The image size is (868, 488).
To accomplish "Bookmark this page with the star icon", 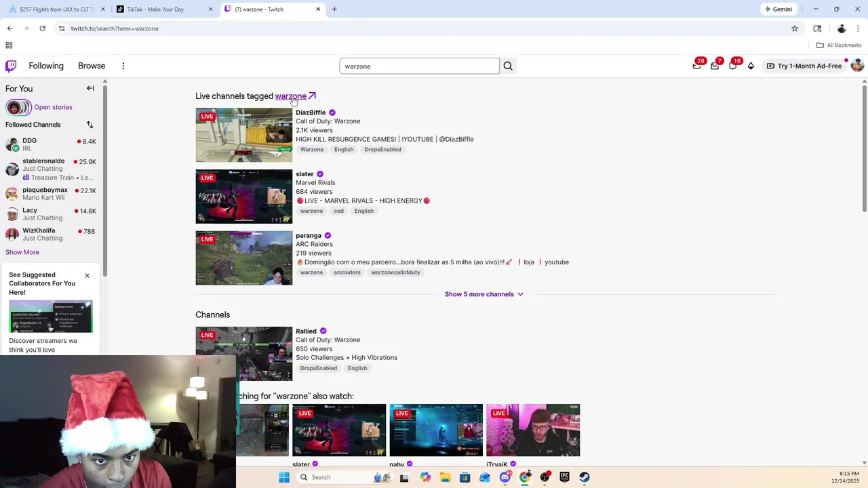I will [795, 28].
